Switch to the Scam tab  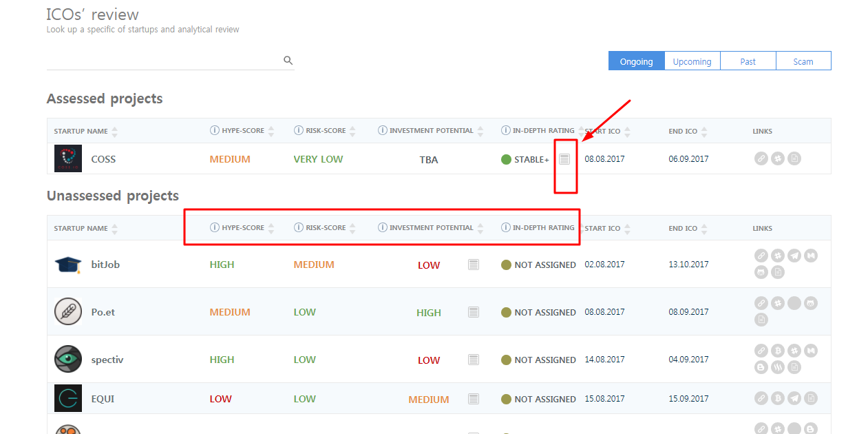point(803,61)
